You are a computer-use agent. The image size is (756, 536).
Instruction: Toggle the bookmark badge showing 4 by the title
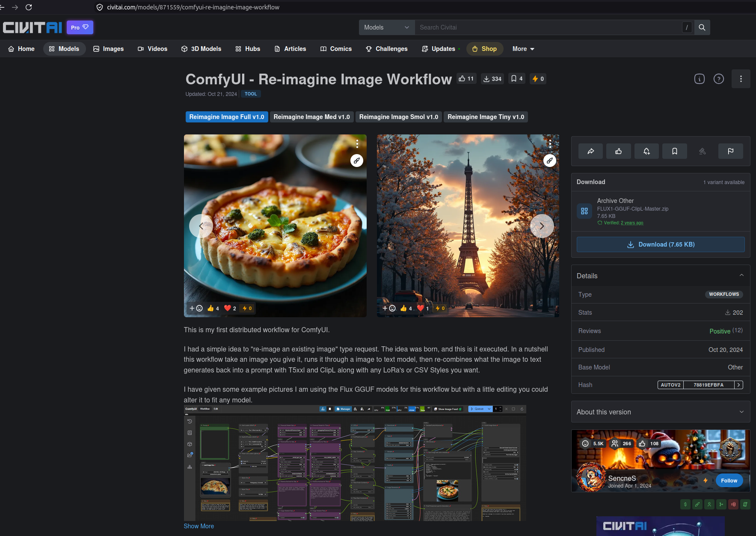tap(517, 79)
